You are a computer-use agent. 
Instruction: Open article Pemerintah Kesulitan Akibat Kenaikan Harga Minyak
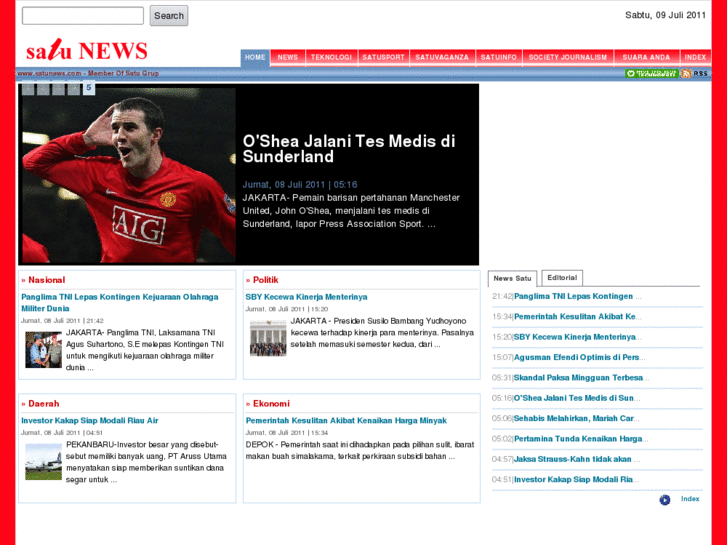click(346, 421)
